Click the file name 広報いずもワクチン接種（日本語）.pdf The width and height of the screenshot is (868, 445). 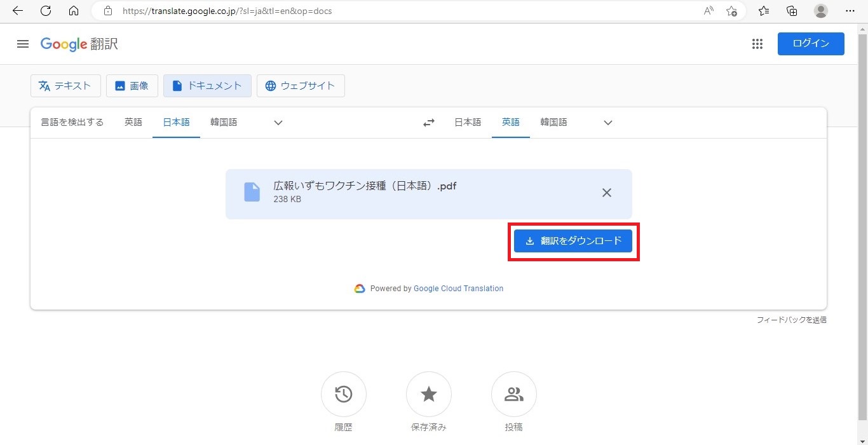(x=365, y=186)
